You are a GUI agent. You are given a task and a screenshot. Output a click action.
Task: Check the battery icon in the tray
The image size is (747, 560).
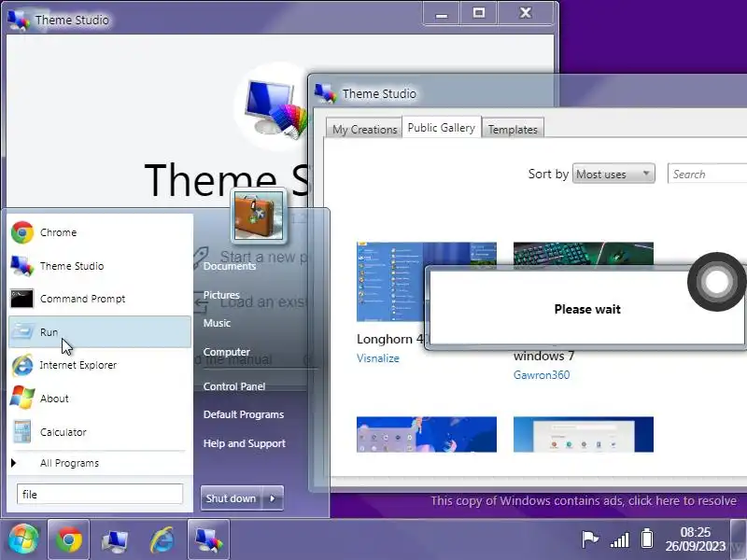point(646,539)
